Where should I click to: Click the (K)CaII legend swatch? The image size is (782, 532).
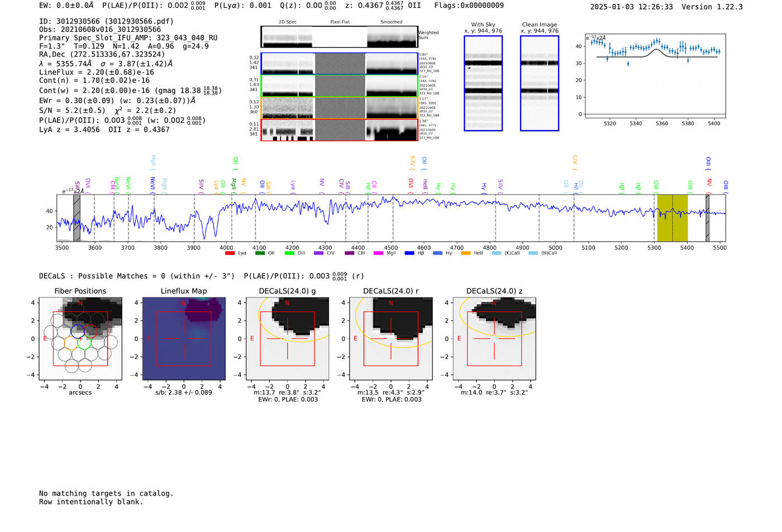497,253
